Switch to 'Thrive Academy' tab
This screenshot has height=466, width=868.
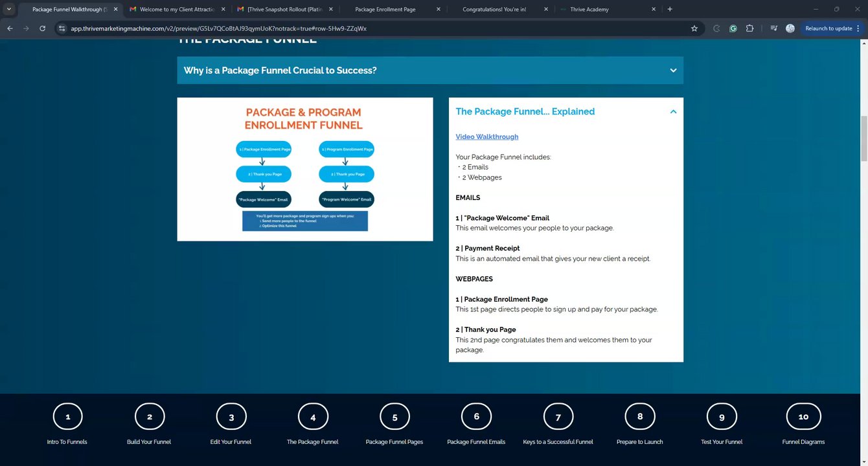pyautogui.click(x=589, y=9)
